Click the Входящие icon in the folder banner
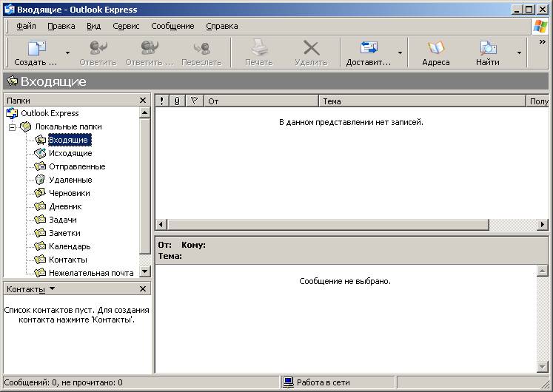Viewport: 553px width, 392px height. (x=13, y=81)
